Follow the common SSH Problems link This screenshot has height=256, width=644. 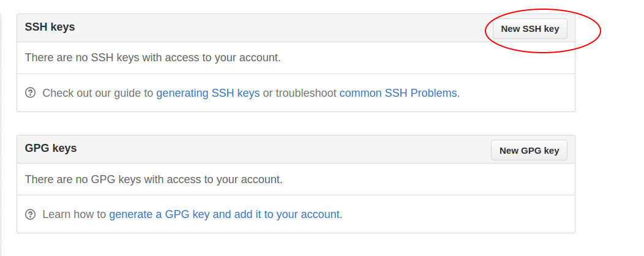(398, 93)
